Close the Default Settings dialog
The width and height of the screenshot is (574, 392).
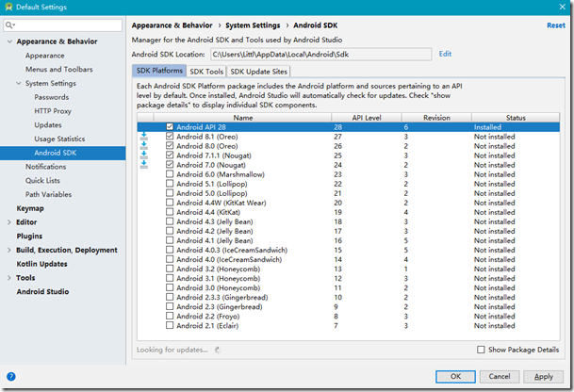(563, 7)
